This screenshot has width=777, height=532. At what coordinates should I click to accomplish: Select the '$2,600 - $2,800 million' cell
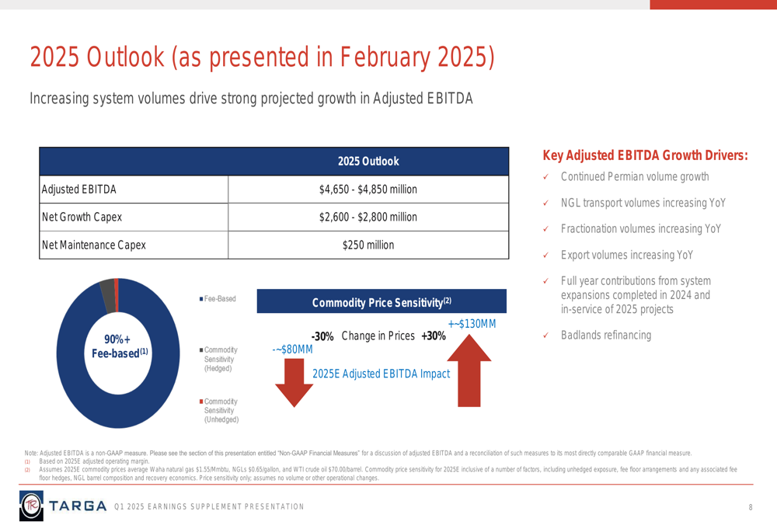368,217
